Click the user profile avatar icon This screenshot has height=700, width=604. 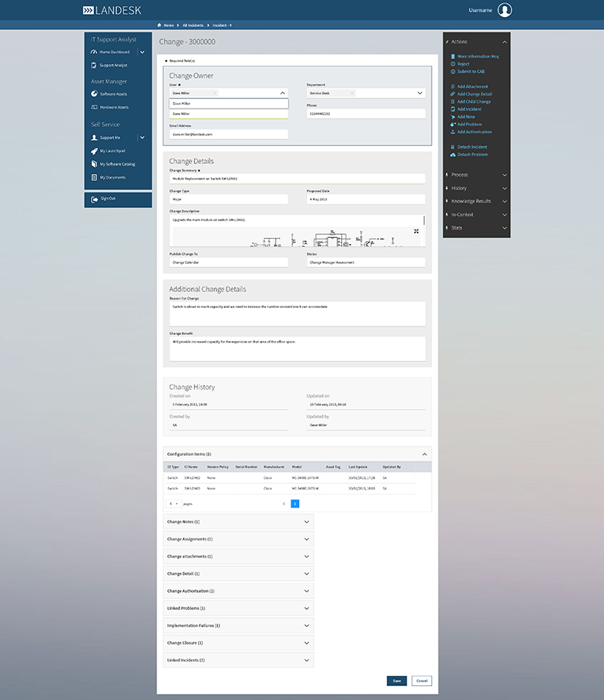(x=505, y=10)
